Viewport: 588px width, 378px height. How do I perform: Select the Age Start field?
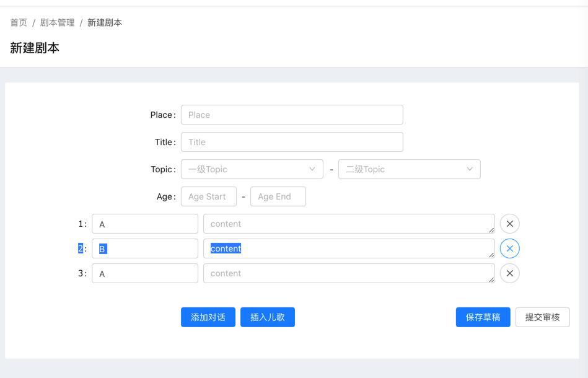[209, 196]
